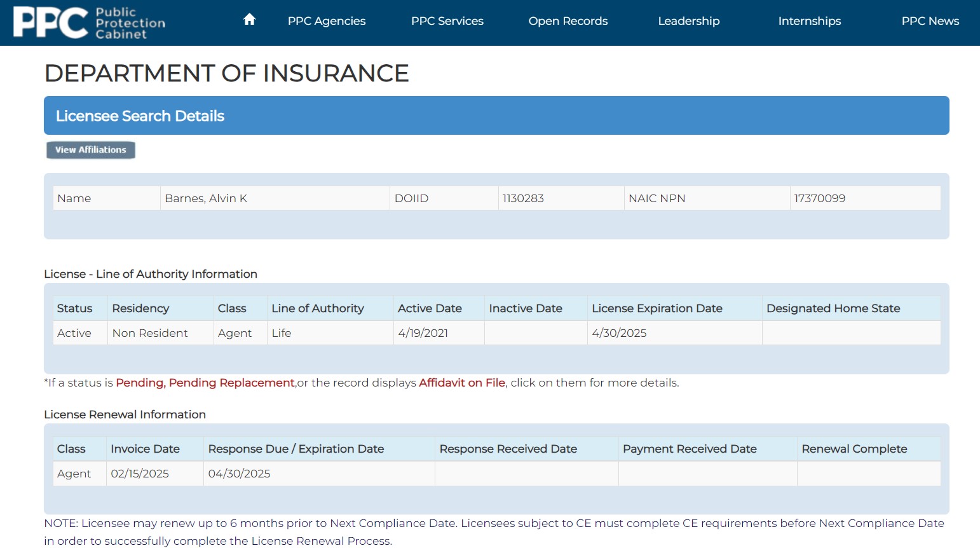Click the Licensee Search Details header bar
The image size is (980, 548).
(496, 116)
